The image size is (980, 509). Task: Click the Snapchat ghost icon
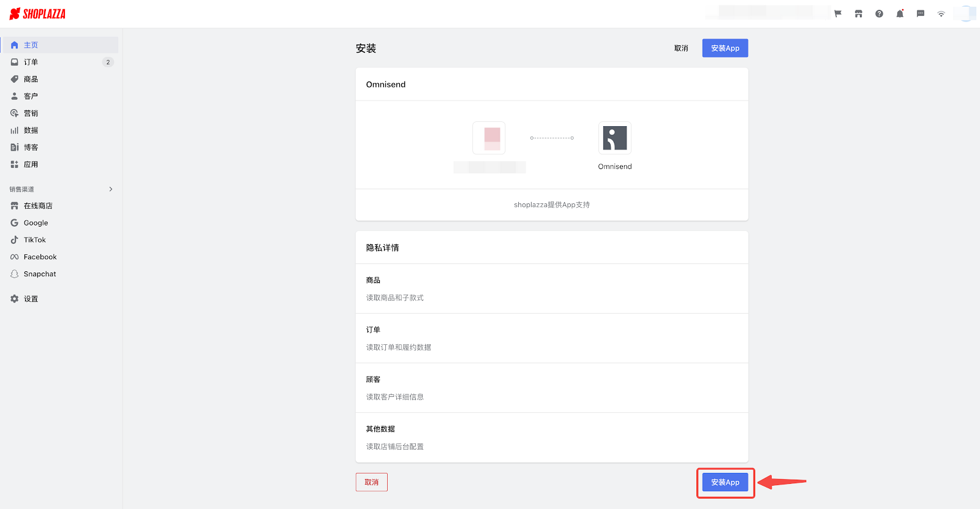15,274
